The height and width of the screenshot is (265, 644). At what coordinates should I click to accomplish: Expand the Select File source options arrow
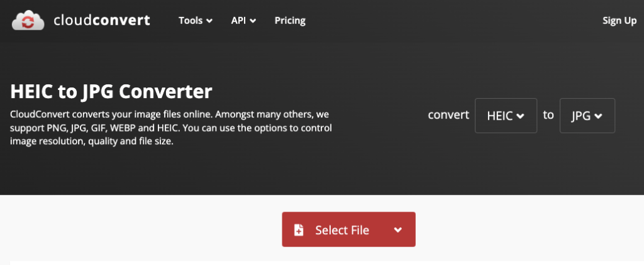[x=397, y=230]
